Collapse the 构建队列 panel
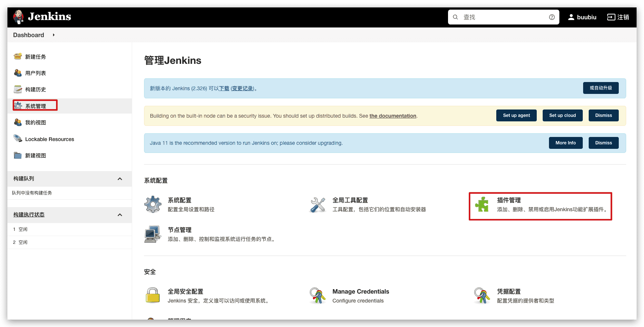Screen dimensions: 644x327 [120, 179]
